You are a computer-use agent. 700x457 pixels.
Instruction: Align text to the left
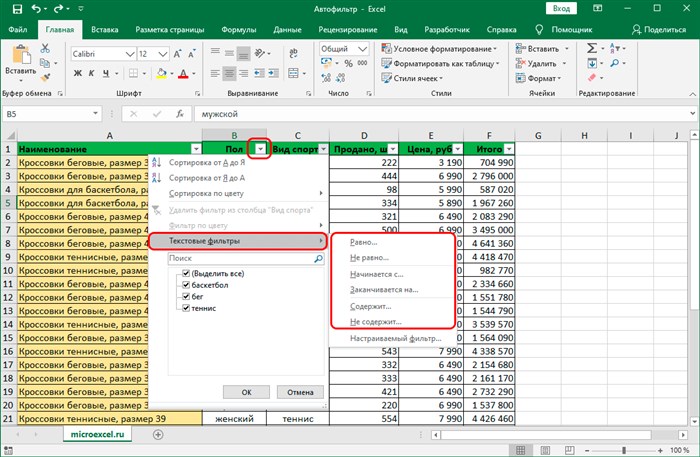point(215,73)
